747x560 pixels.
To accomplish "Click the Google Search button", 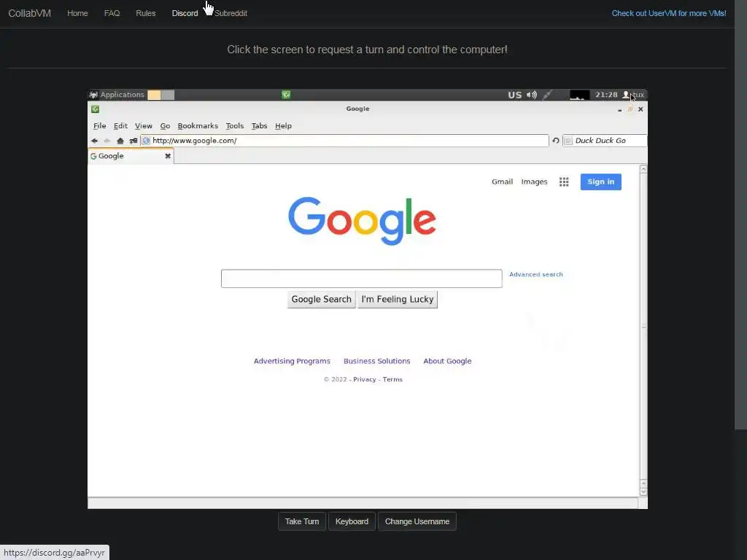I will click(322, 300).
